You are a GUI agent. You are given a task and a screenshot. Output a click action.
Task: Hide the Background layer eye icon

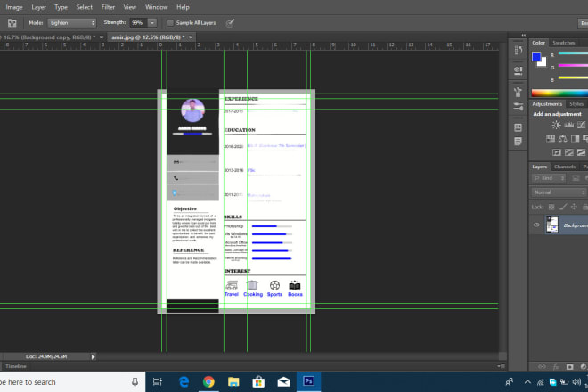point(536,225)
